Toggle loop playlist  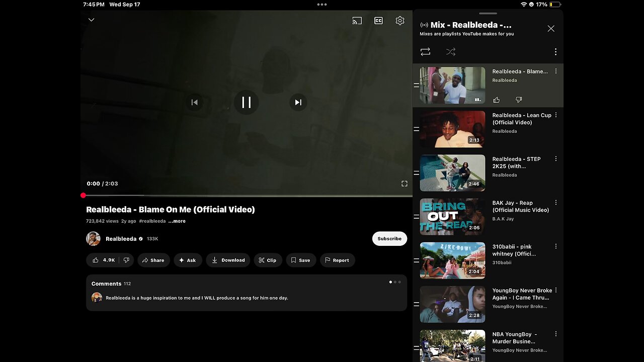point(425,52)
